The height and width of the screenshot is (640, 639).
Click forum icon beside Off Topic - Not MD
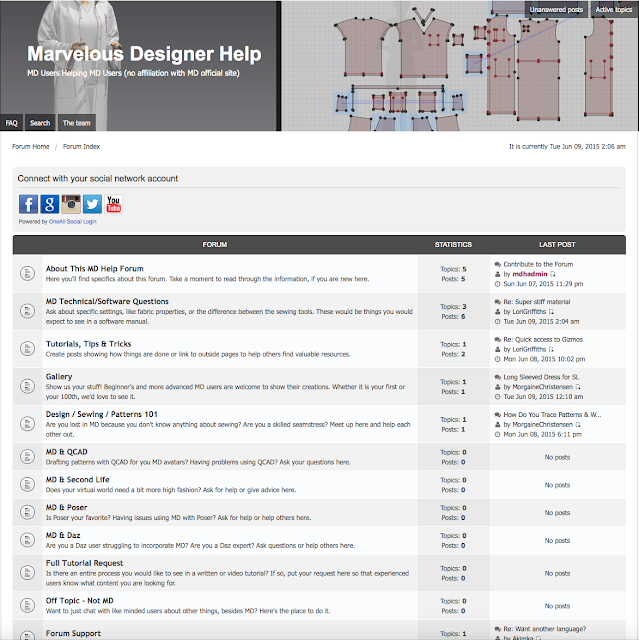click(27, 605)
